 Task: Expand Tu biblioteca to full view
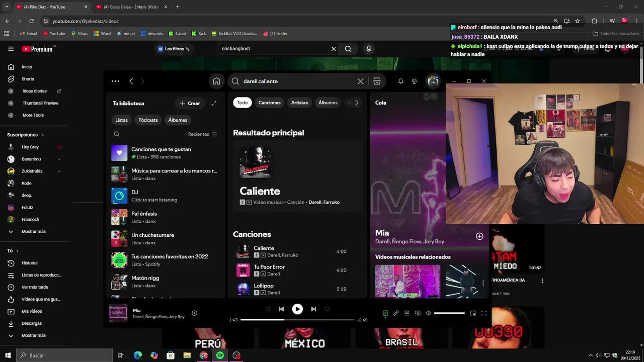tap(214, 103)
